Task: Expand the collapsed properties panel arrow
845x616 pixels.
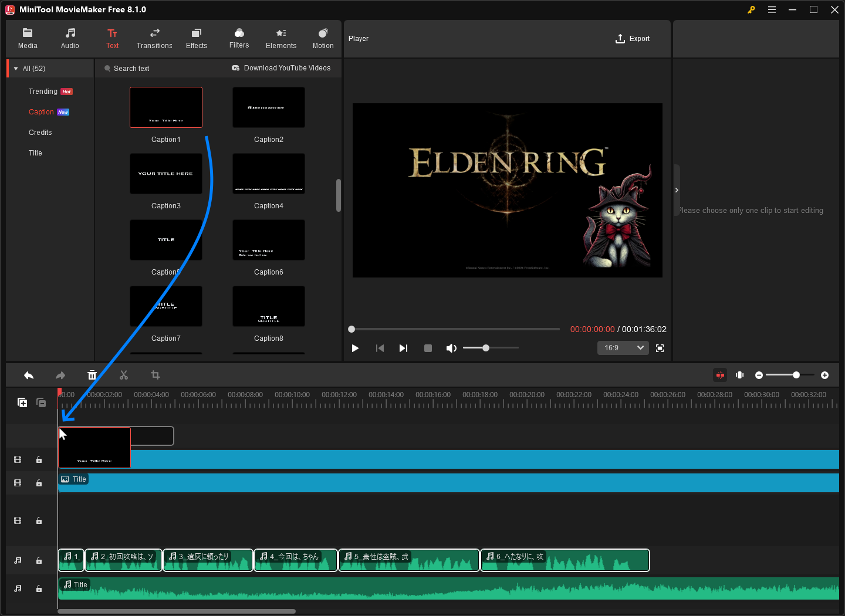Action: tap(677, 190)
